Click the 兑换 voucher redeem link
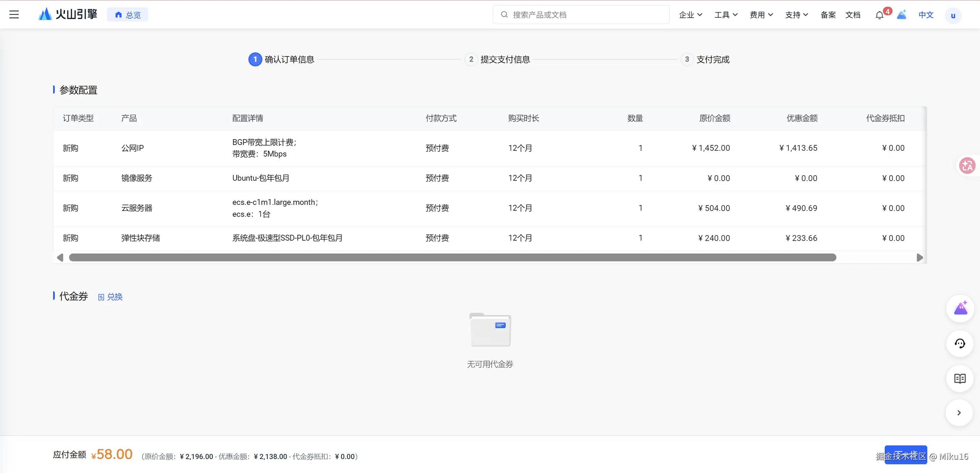 pos(111,297)
